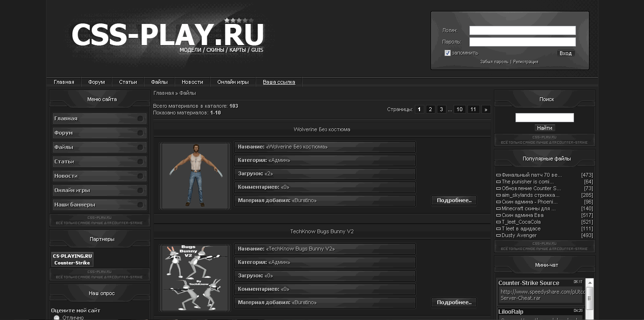Select Файлы in the sidebar site menu

point(100,147)
